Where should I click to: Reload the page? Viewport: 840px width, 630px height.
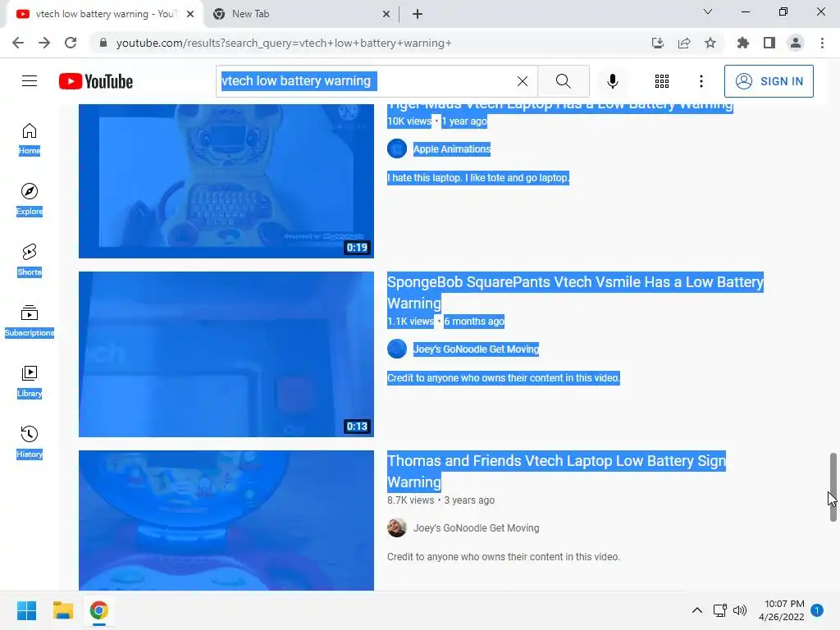pyautogui.click(x=71, y=43)
